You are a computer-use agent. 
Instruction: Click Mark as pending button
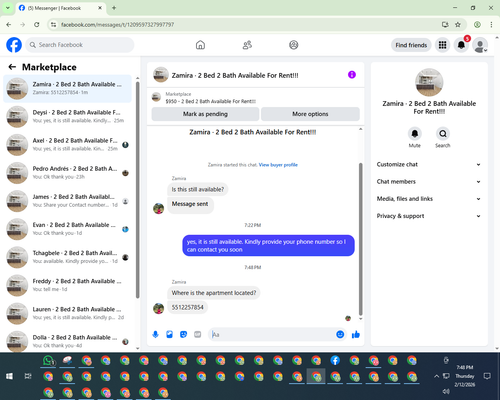pyautogui.click(x=205, y=114)
